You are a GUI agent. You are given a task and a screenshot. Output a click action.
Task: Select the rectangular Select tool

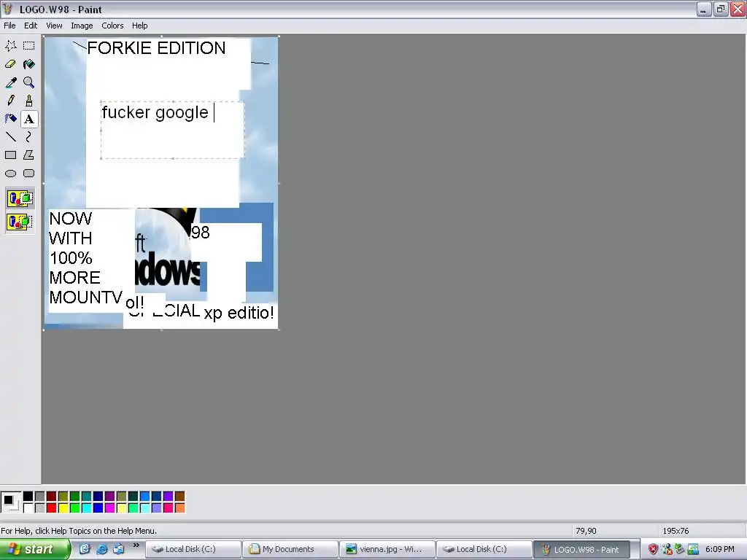tap(29, 46)
